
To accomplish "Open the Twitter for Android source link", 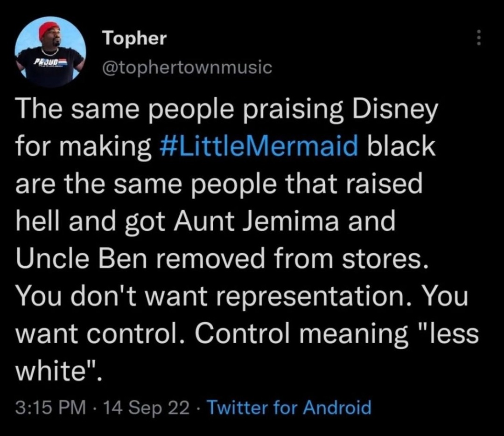I will [x=289, y=408].
